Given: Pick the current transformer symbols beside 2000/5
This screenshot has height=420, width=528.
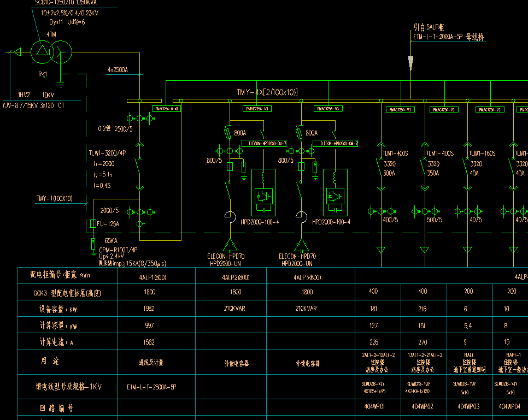Looking at the screenshot, I should click(x=140, y=211).
